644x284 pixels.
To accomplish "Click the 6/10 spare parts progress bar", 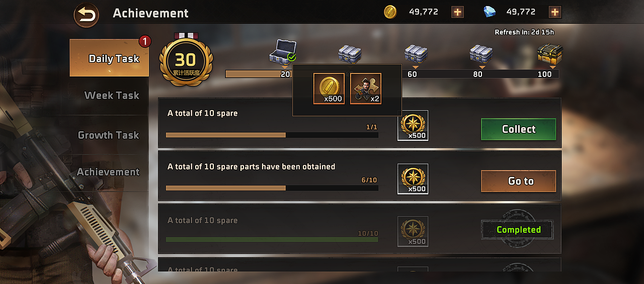I will [x=272, y=188].
